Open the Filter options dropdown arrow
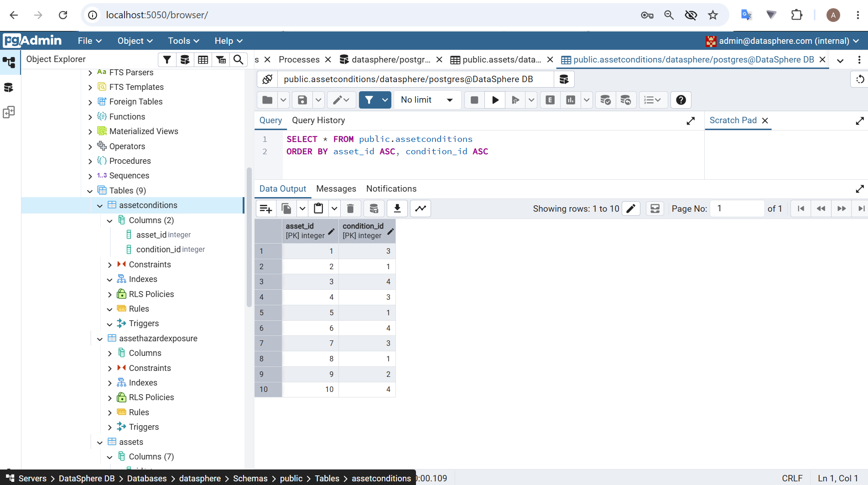 pos(385,100)
